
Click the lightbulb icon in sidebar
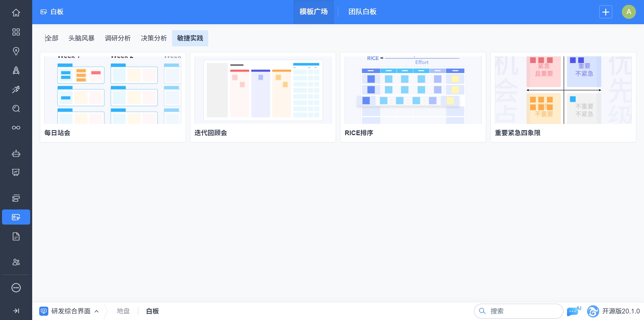tap(16, 51)
